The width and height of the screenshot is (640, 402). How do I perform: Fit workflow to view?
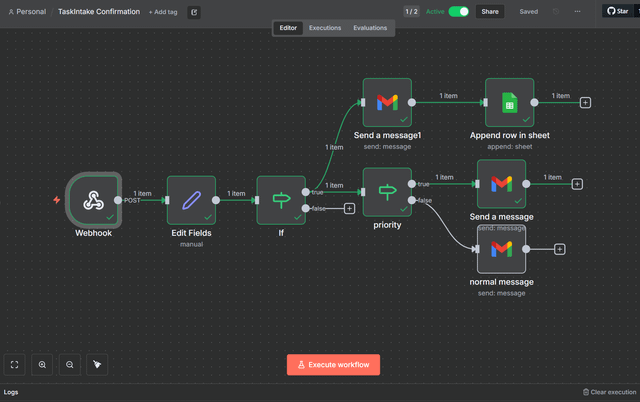pos(15,365)
